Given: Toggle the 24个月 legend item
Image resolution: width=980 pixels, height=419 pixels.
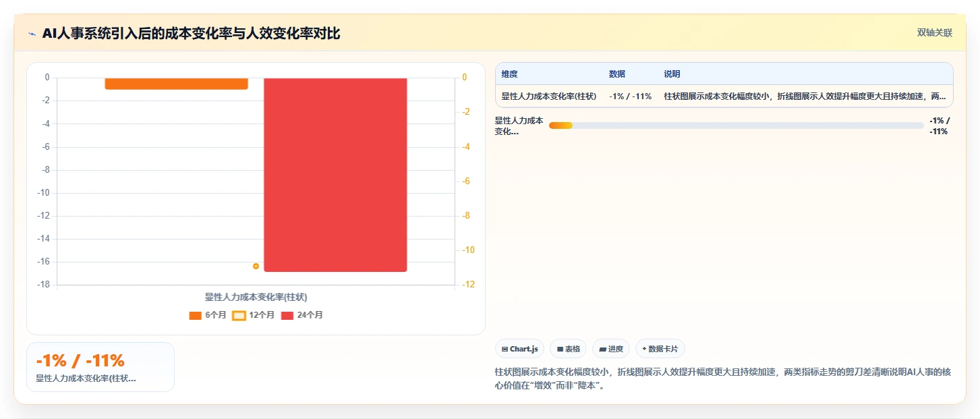Looking at the screenshot, I should coord(301,315).
